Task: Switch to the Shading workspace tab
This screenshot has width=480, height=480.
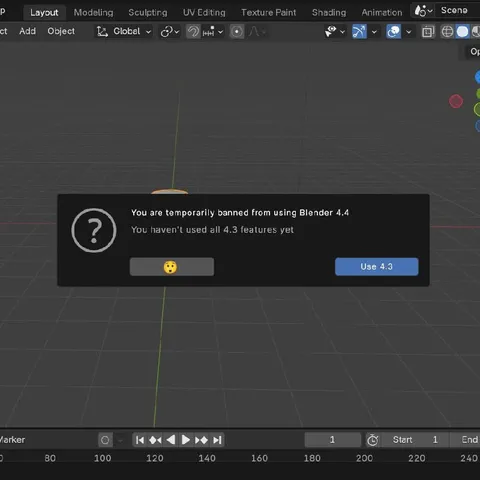Action: [329, 13]
